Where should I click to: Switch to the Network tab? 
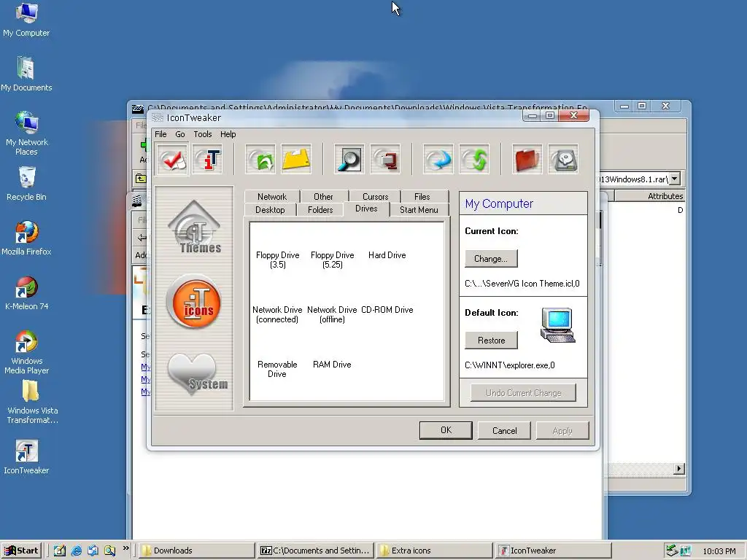click(272, 196)
